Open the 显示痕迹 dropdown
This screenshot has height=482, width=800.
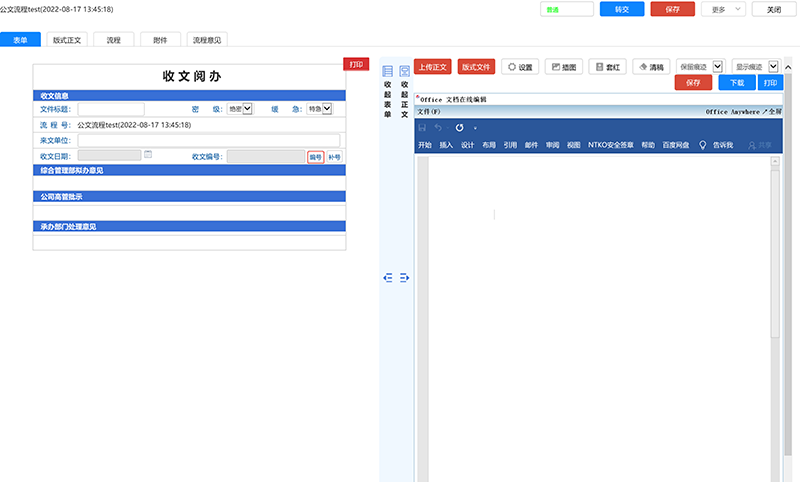[773, 67]
